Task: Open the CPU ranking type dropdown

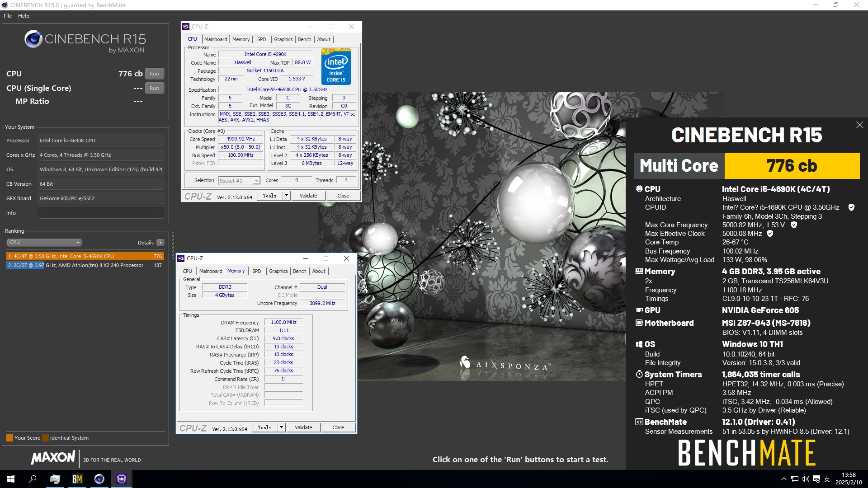Action: click(44, 242)
